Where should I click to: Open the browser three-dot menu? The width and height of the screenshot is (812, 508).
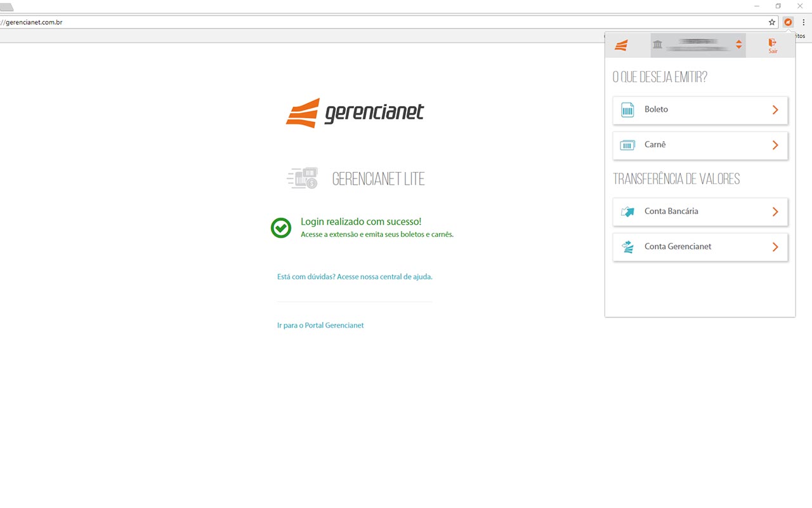[x=804, y=22]
